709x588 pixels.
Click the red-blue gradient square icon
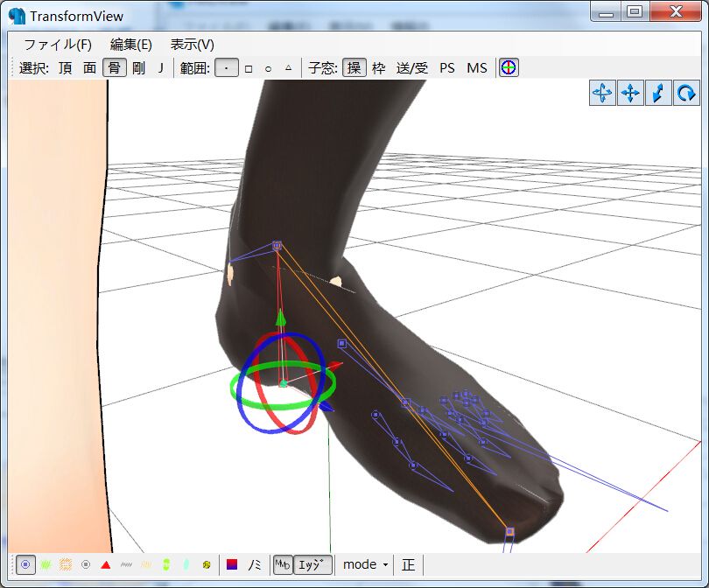tap(232, 565)
